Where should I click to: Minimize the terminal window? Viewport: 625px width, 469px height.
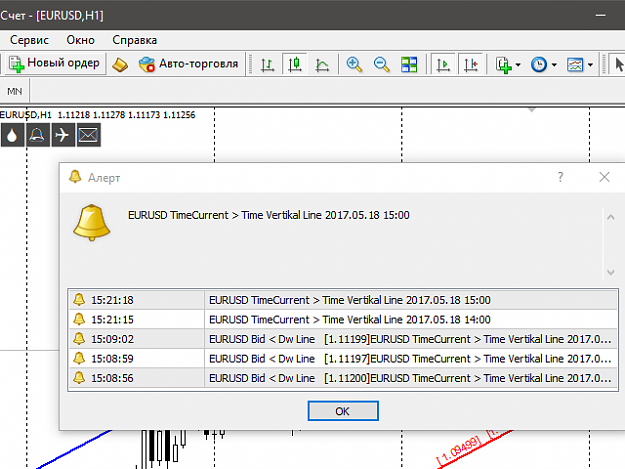coord(601,16)
